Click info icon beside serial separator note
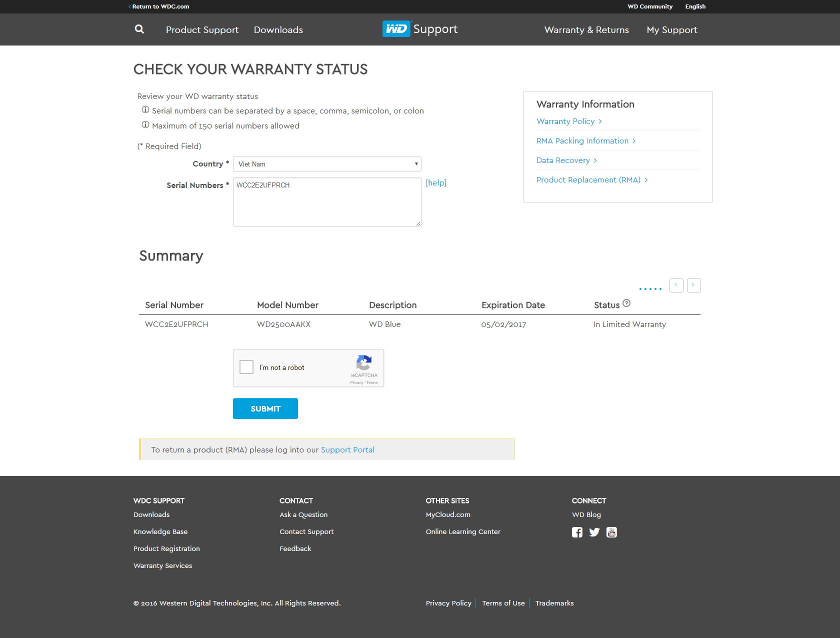Viewport: 840px width, 638px height. pos(145,110)
